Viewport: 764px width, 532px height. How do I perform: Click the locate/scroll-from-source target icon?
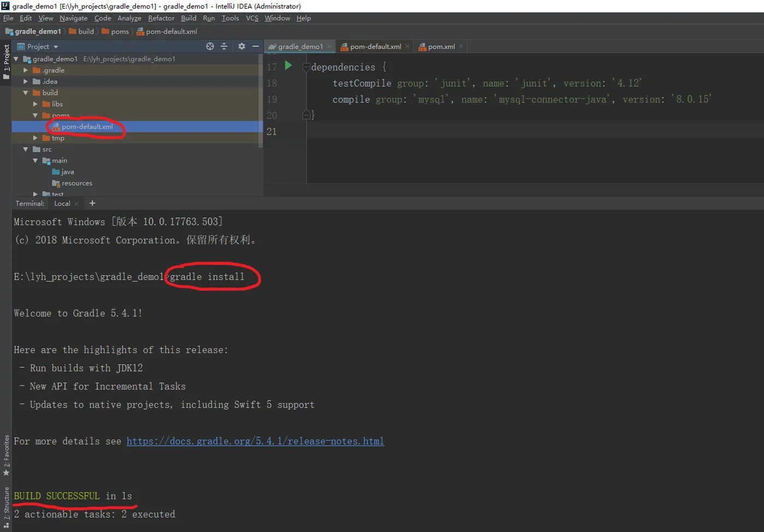point(210,46)
